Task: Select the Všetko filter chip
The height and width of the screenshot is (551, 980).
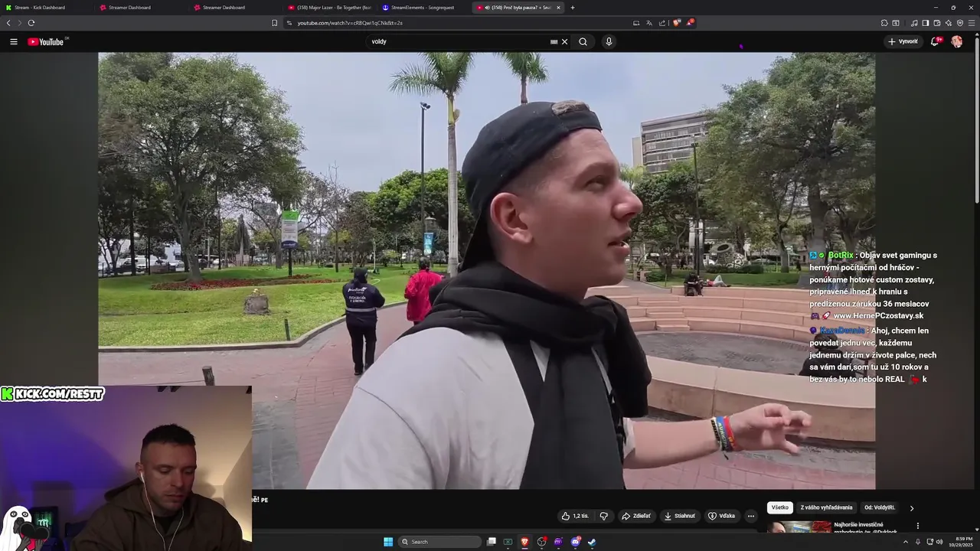Action: coord(780,507)
